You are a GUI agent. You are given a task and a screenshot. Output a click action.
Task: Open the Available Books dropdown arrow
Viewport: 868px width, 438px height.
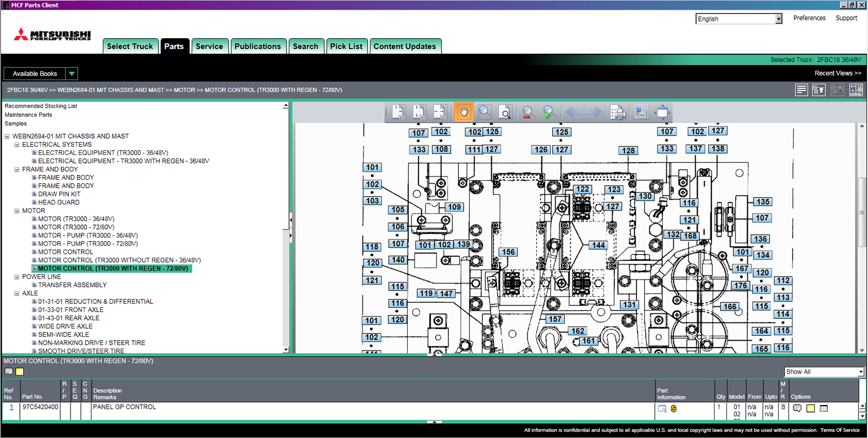(x=72, y=73)
